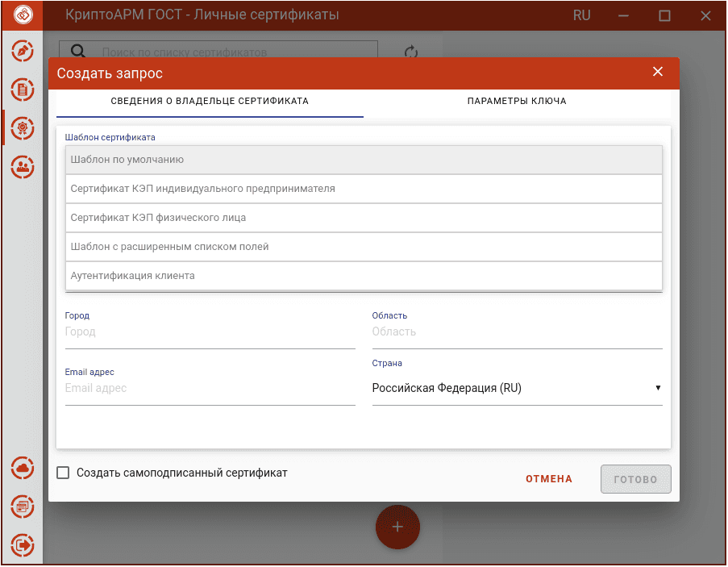
Task: Minimize the КриптоАРМ window
Action: click(623, 16)
